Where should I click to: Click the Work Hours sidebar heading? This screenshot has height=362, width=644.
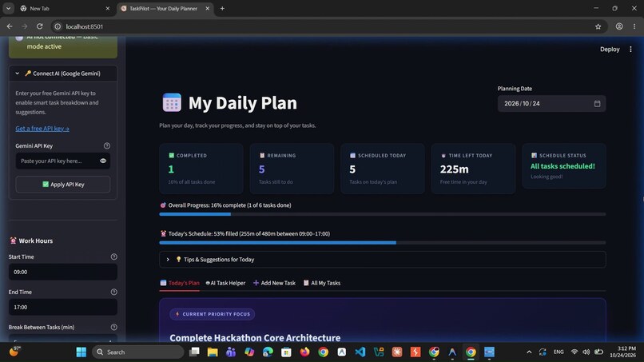31,241
